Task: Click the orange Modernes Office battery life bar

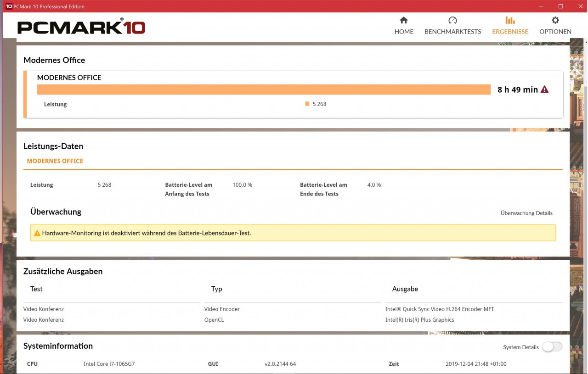Action: [264, 89]
